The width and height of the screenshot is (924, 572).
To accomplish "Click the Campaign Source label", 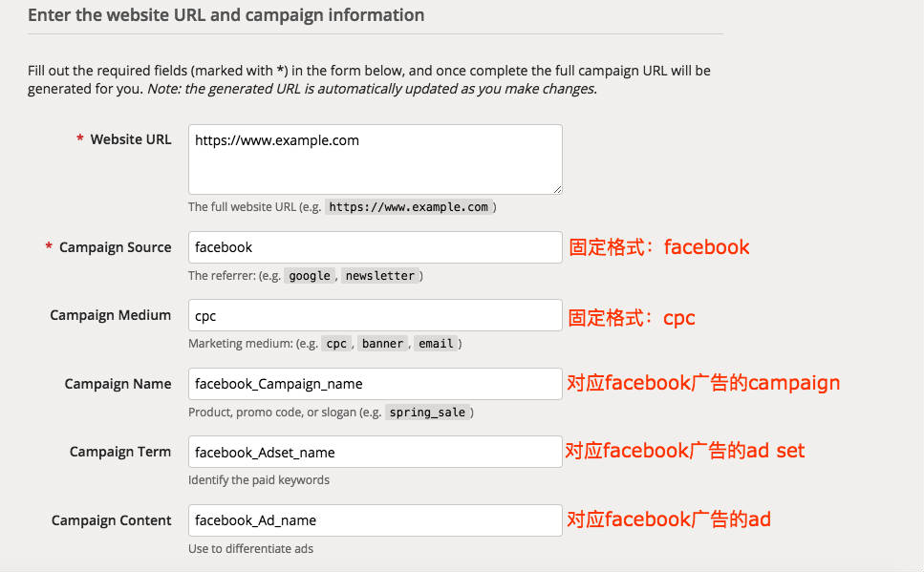I will tap(115, 247).
